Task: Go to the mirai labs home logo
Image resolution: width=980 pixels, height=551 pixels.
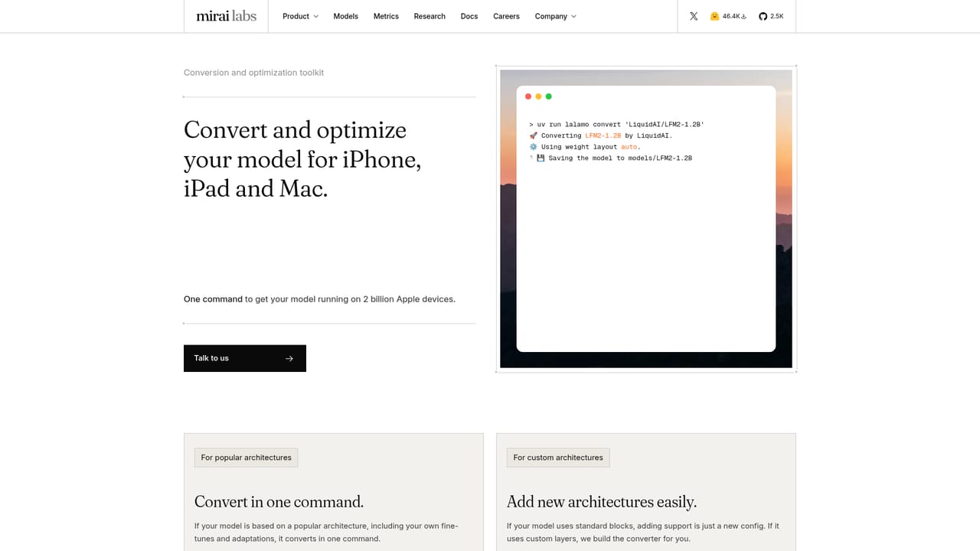Action: (226, 16)
